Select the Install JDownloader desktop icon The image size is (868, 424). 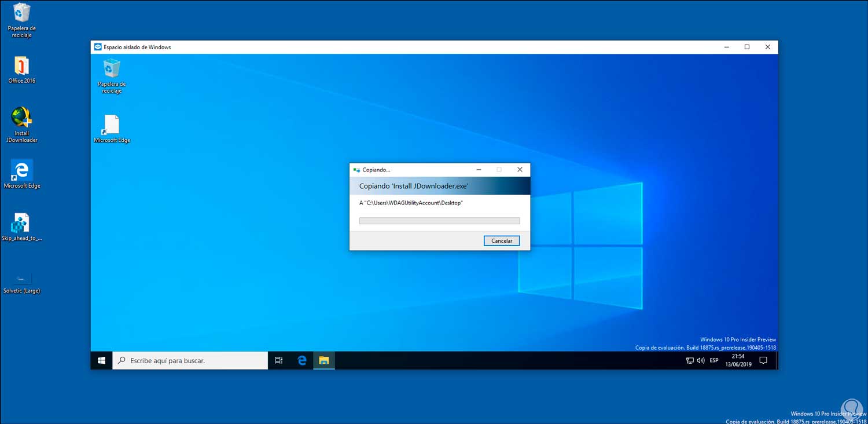21,125
